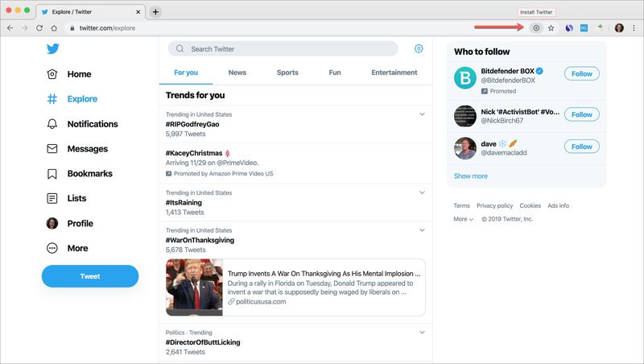644x364 pixels.
Task: Click the blue ML extension icon
Action: pyautogui.click(x=584, y=28)
